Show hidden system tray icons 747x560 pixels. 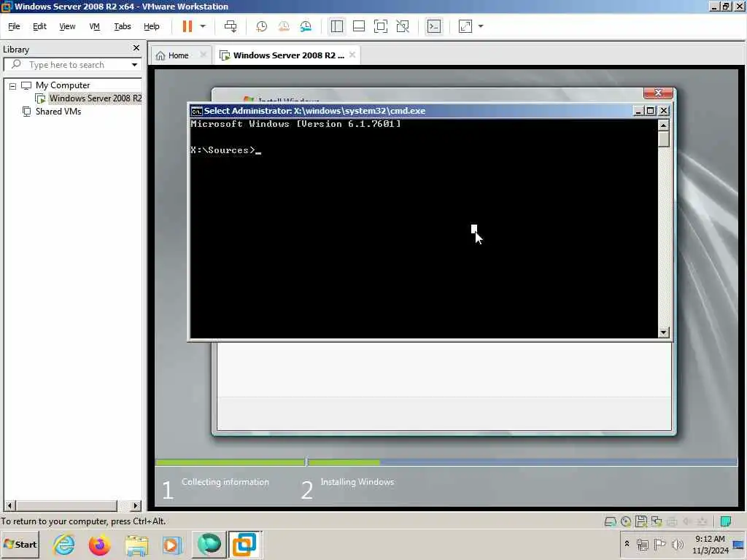pyautogui.click(x=627, y=543)
